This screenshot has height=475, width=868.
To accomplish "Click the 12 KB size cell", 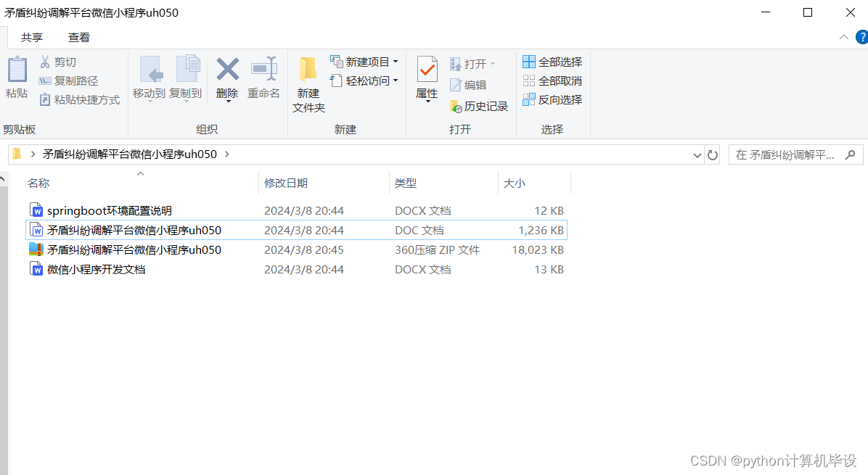I will pyautogui.click(x=549, y=211).
